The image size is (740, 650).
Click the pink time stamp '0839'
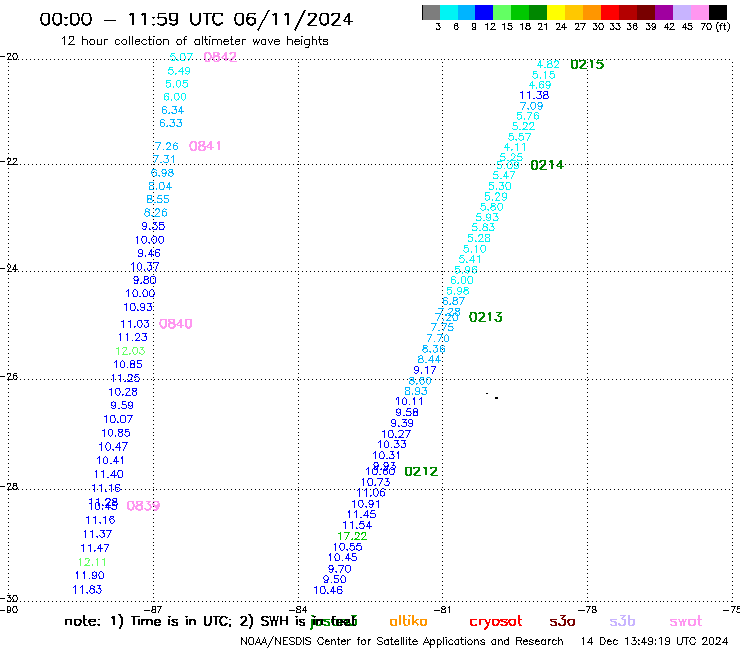(143, 506)
